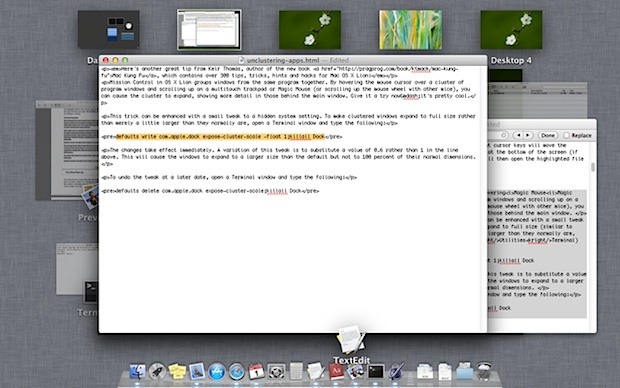
Task: Open Stickies yellow notes Dock icon
Action: point(177,371)
